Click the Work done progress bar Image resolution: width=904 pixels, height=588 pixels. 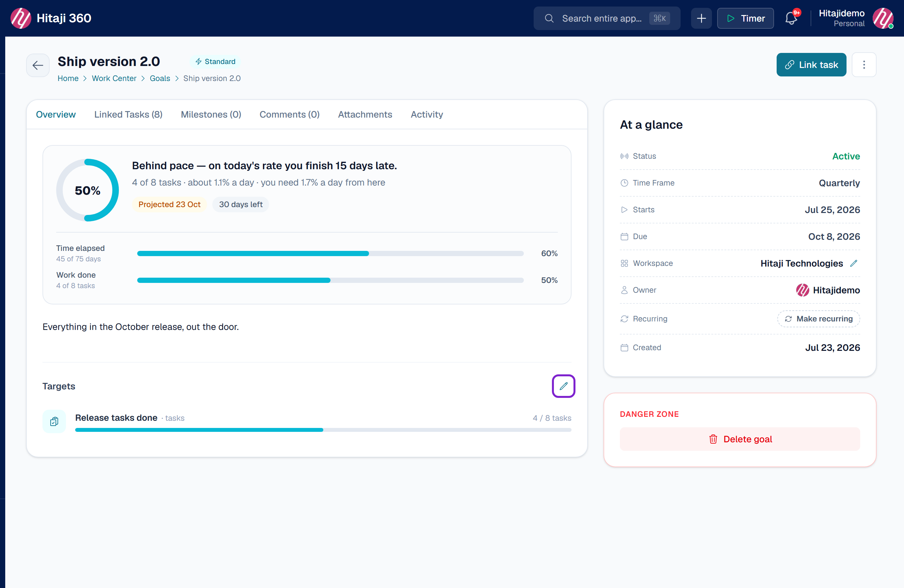pyautogui.click(x=330, y=280)
